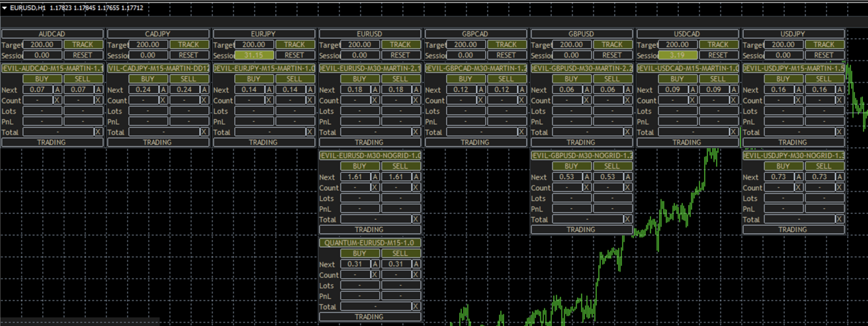Click the Total X button in AUDCAD panel
Screen dimensions: 868x326
click(99, 132)
